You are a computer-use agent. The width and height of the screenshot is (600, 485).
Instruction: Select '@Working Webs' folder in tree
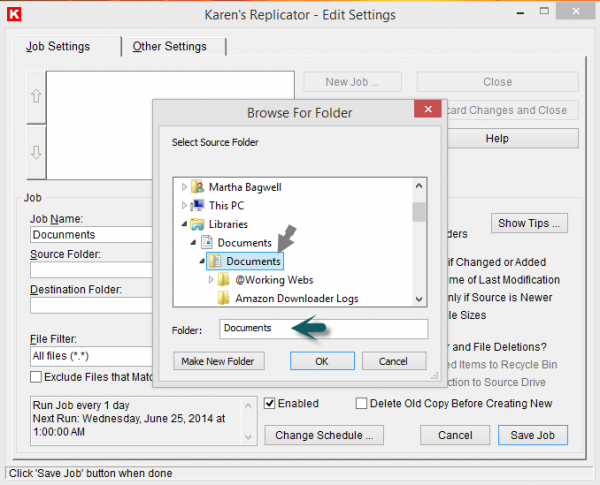[274, 280]
